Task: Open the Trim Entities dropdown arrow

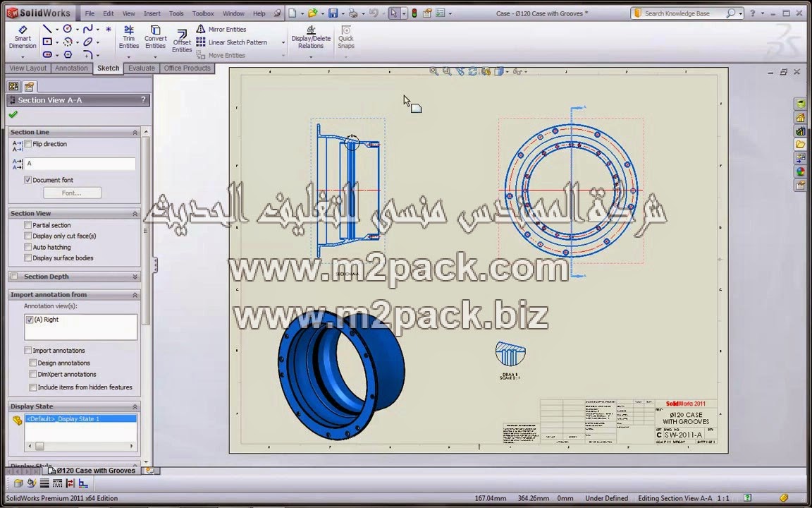Action: click(129, 56)
